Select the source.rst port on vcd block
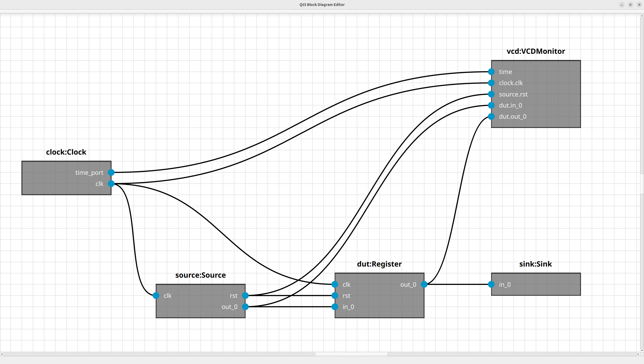 coord(491,94)
